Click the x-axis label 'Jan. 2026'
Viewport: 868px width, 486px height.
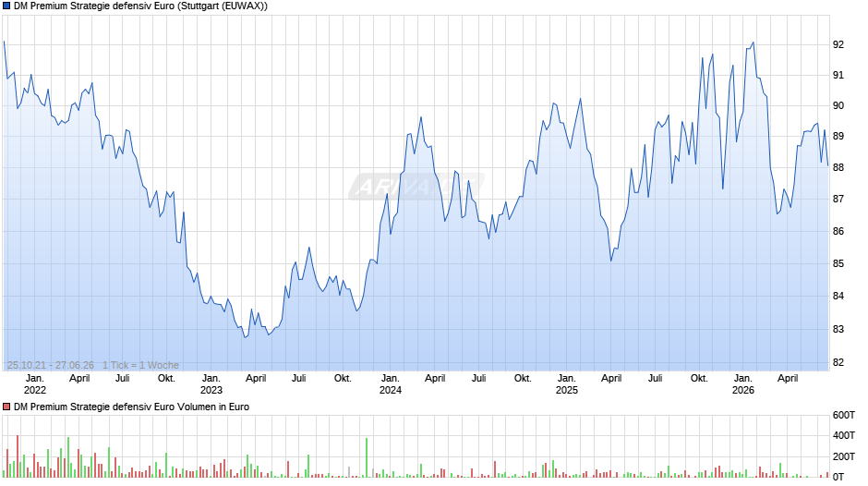tap(743, 384)
